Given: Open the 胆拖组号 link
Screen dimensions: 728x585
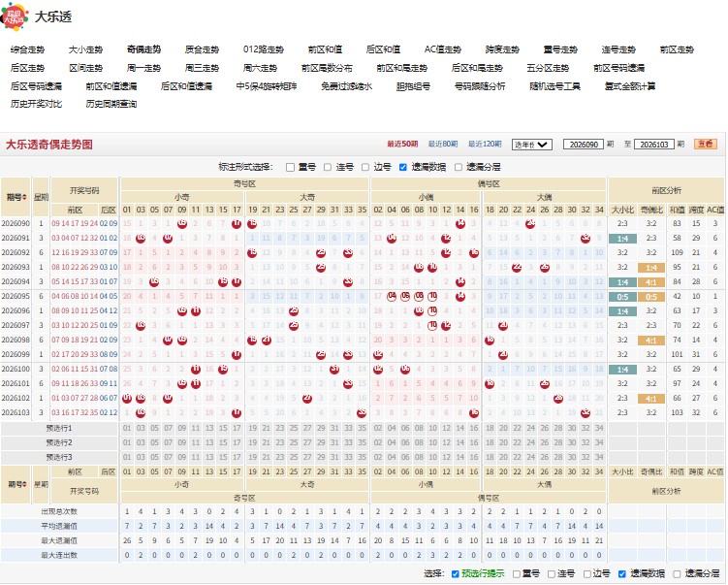Looking at the screenshot, I should (413, 86).
